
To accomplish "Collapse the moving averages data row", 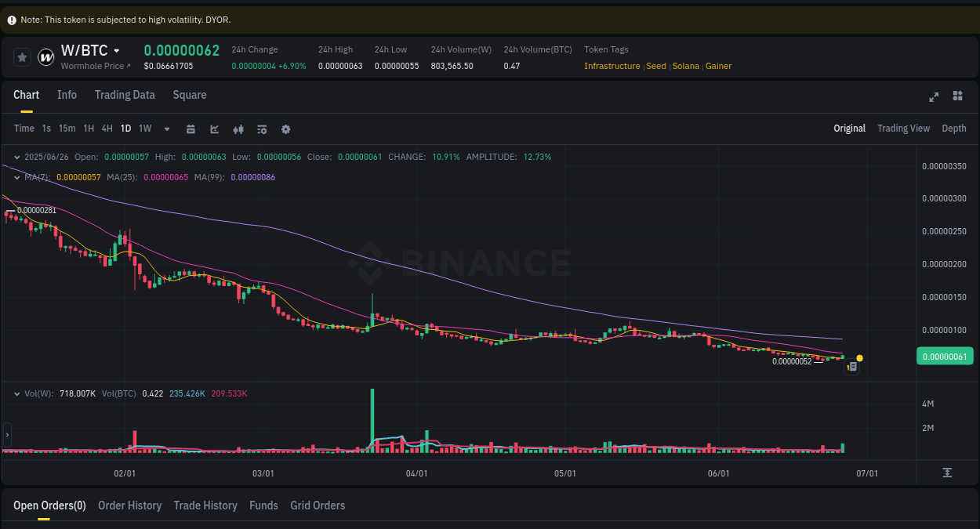I will tap(16, 177).
